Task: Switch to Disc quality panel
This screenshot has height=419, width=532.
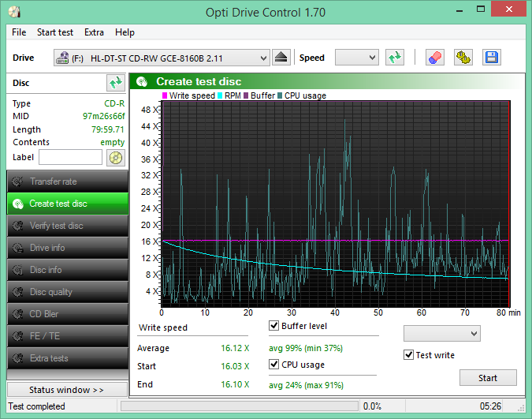Action: pos(68,292)
